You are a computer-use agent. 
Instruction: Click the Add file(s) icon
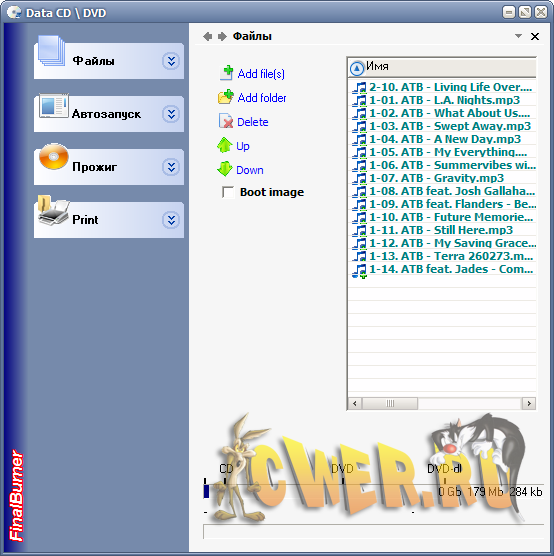coord(226,73)
